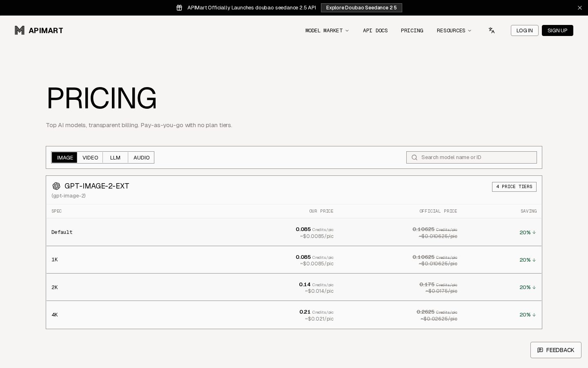Click the 'Top AI models, transparent billing' subtitle
The width and height of the screenshot is (588, 368).
(139, 125)
